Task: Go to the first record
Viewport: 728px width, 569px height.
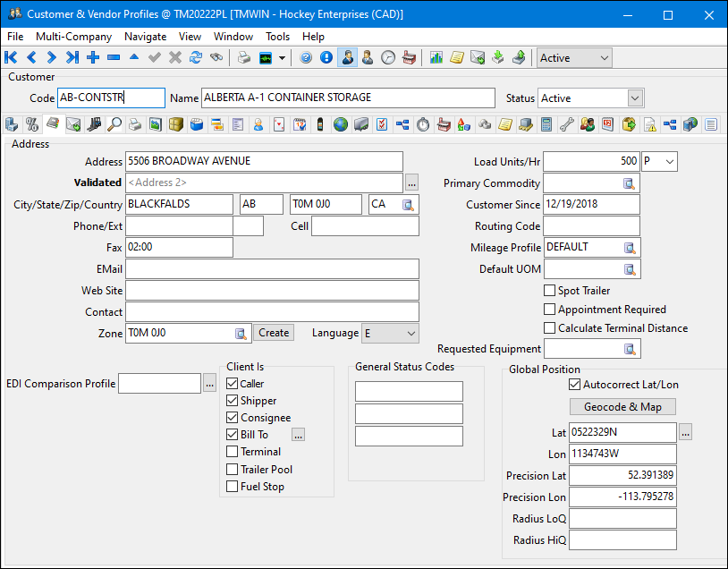Action: pyautogui.click(x=12, y=58)
